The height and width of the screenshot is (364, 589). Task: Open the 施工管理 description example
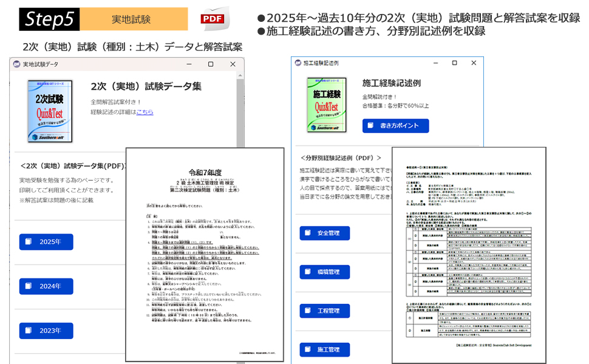pyautogui.click(x=324, y=349)
